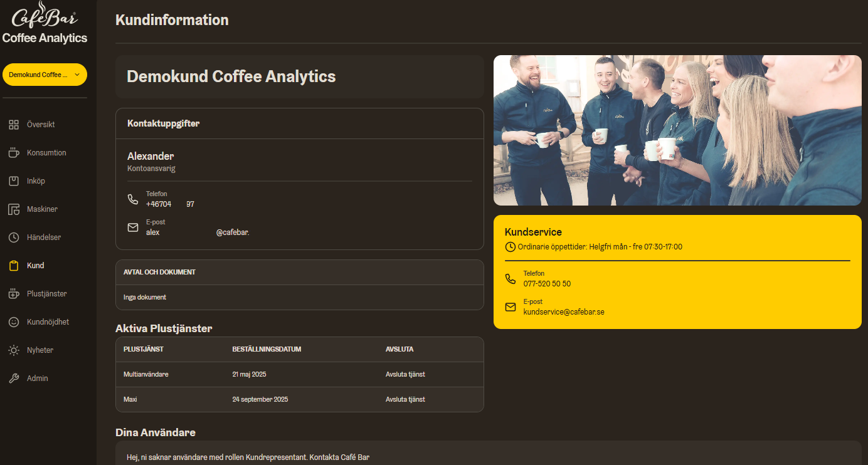Click the Nyheter sun icon

click(x=14, y=350)
